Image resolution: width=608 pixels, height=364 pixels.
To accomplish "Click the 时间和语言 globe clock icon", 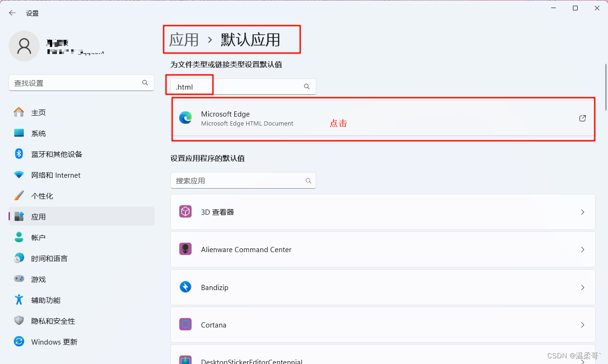I will point(19,258).
